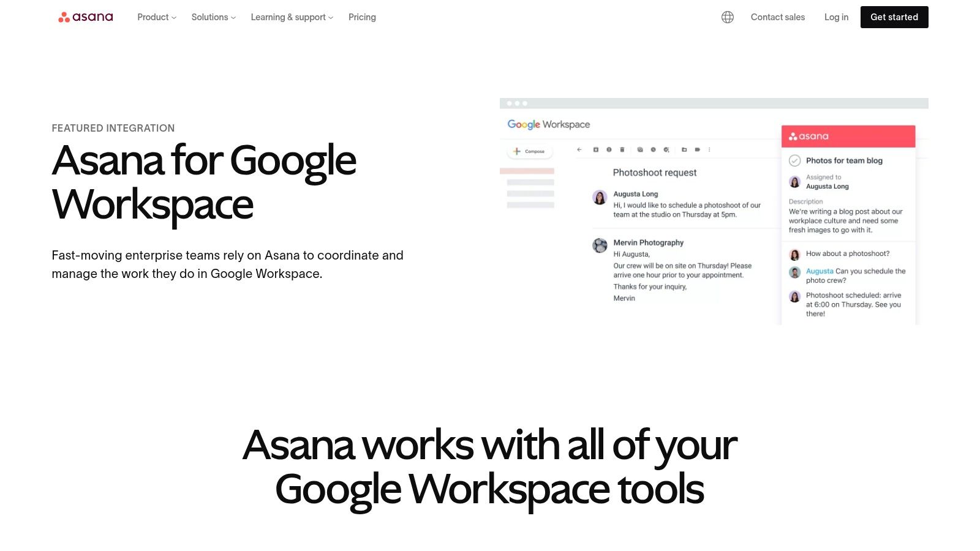Click the Add to Tasks icon

coord(667,149)
